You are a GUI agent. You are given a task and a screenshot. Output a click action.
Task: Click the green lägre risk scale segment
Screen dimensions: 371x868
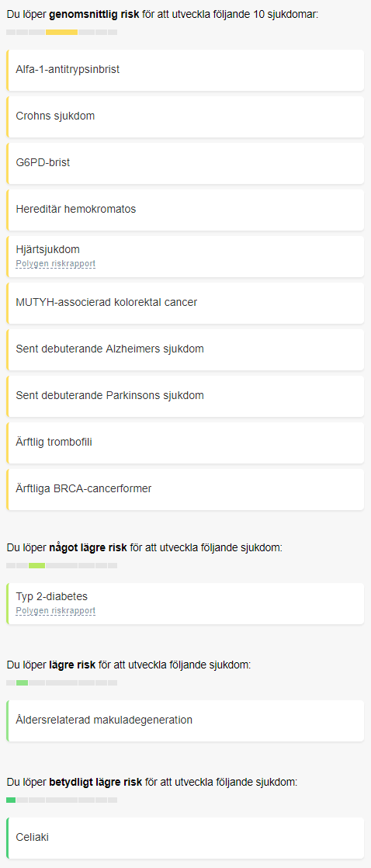point(23,682)
